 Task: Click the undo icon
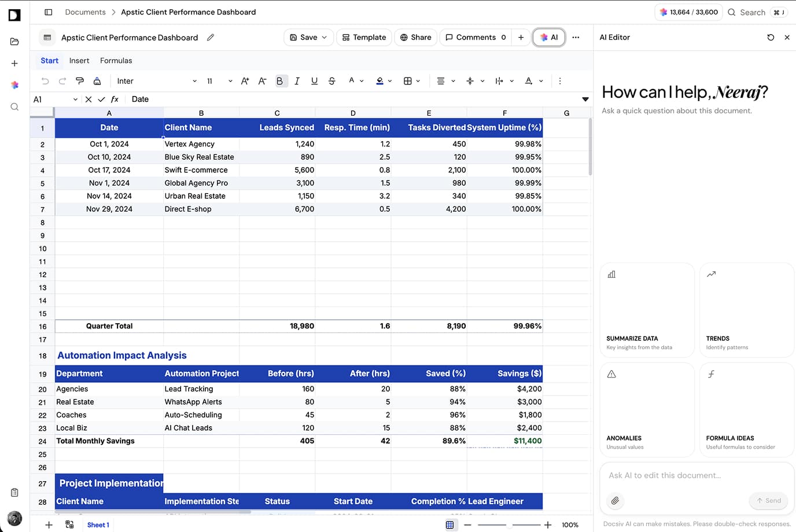[45, 81]
